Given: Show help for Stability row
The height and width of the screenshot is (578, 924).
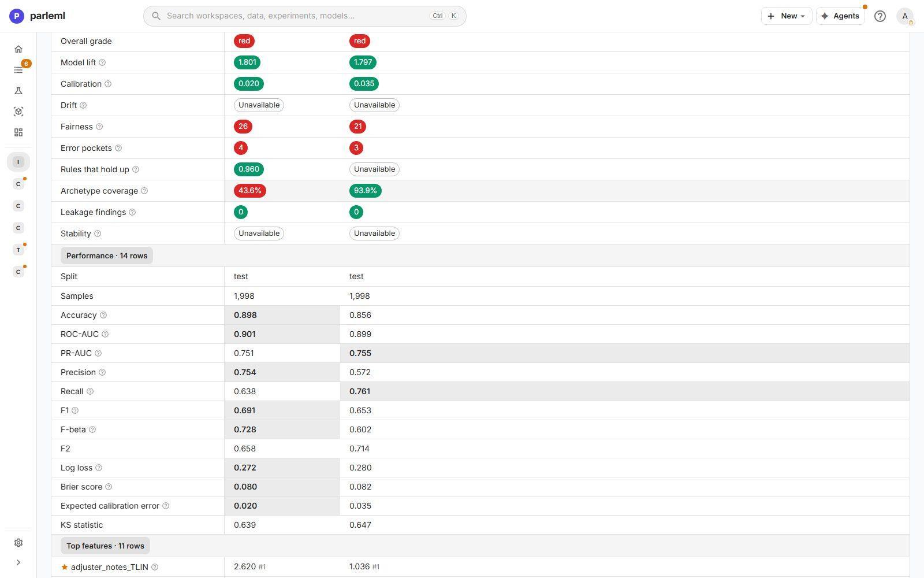Looking at the screenshot, I should point(98,234).
